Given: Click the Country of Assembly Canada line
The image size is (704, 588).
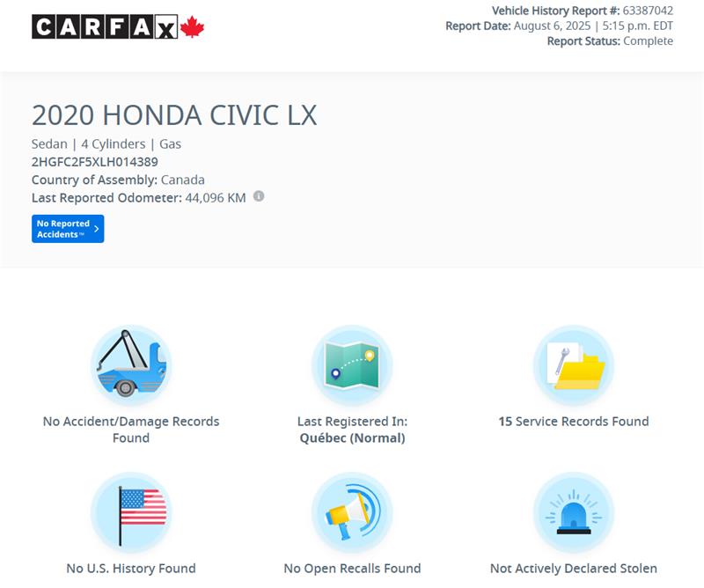Looking at the screenshot, I should (118, 180).
